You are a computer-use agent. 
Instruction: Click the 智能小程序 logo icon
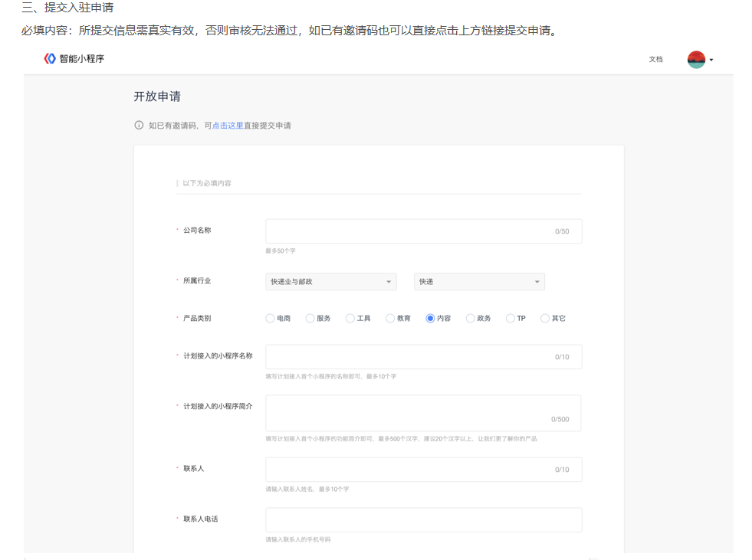(50, 59)
